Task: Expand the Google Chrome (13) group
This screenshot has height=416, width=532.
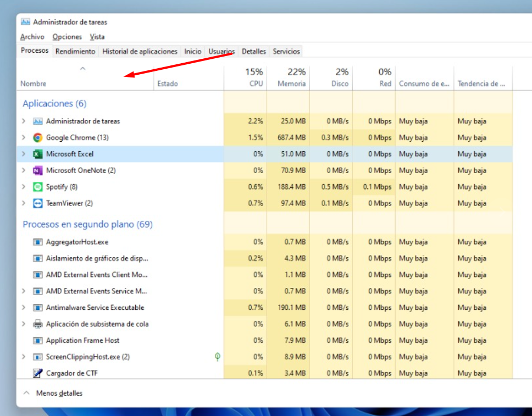Action: 24,137
